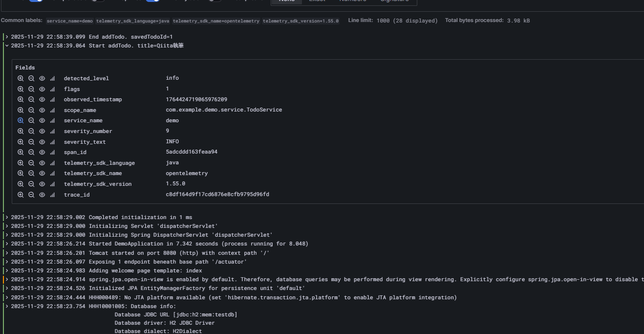
Task: Filter for the observed_timestamp value
Action: click(x=21, y=99)
